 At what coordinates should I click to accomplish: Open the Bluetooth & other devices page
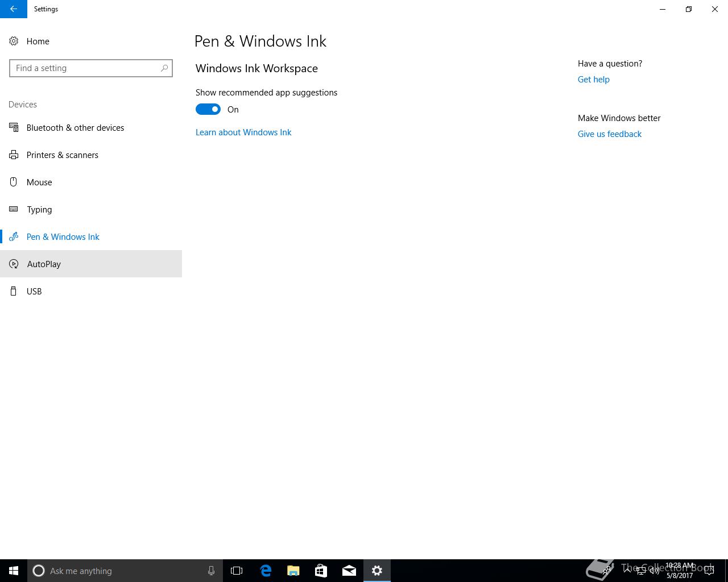(x=91, y=127)
